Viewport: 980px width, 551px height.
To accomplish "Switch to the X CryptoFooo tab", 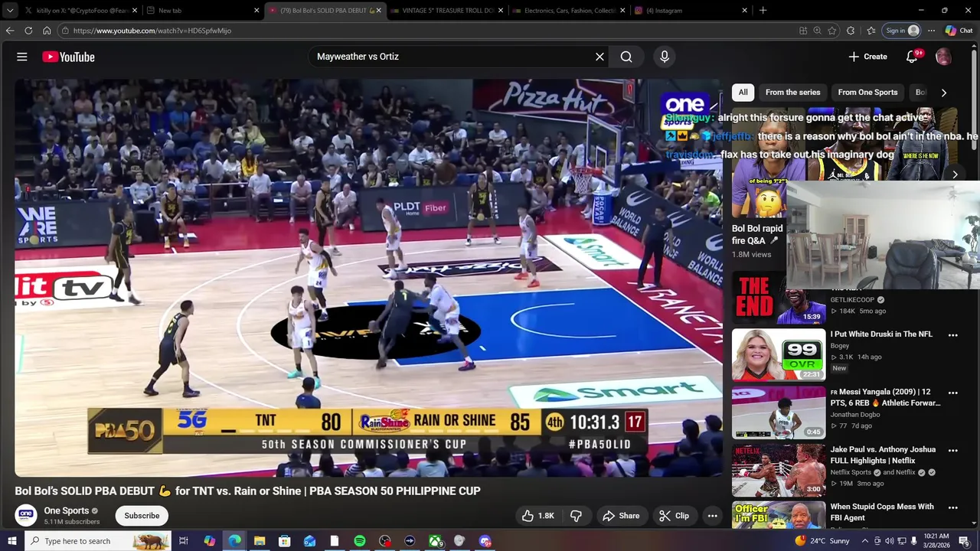I will pyautogui.click(x=80, y=11).
